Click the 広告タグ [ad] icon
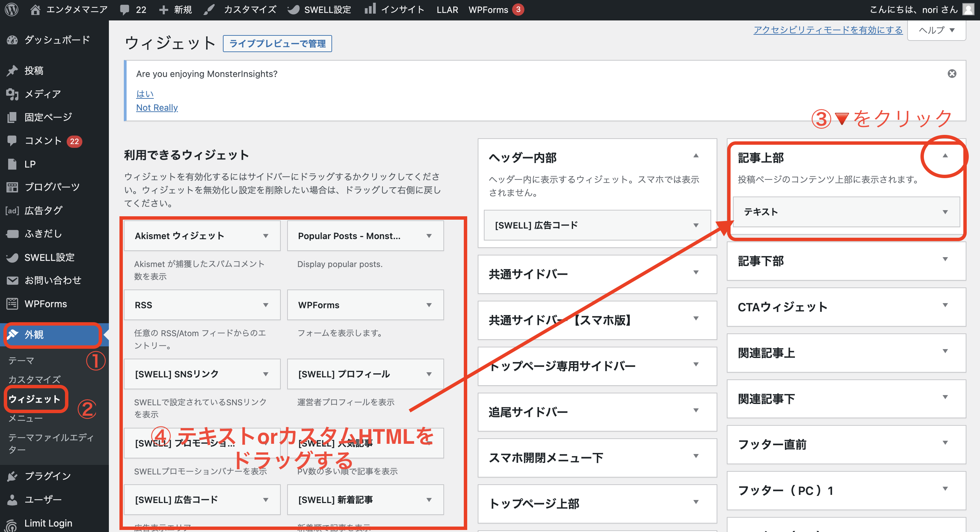This screenshot has width=980, height=532. [12, 210]
